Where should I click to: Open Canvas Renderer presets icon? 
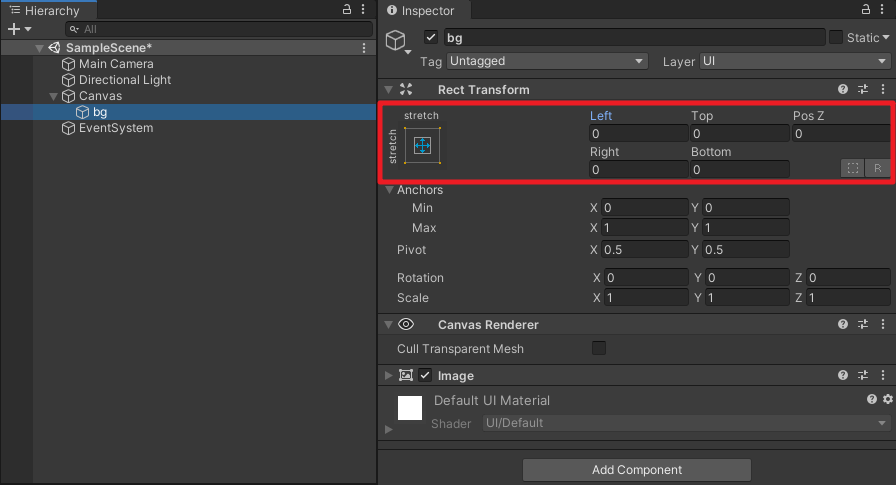point(863,324)
